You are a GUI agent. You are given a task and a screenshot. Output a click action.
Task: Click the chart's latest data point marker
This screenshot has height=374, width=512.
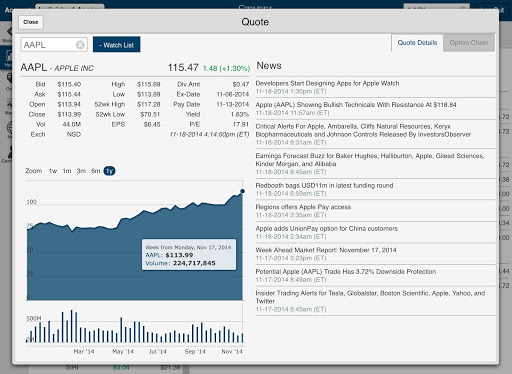click(x=242, y=191)
